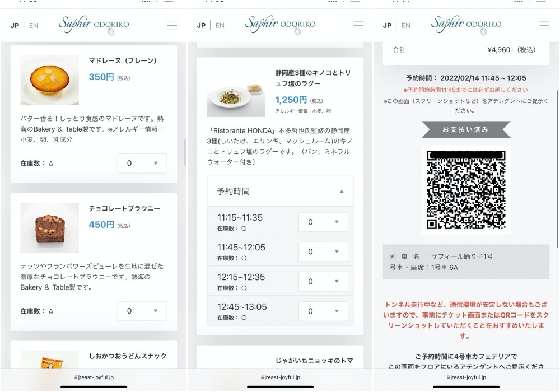The width and height of the screenshot is (560, 392).
Task: Open quantity dropdown for the 11:15~11:35 slot
Action: click(x=323, y=222)
